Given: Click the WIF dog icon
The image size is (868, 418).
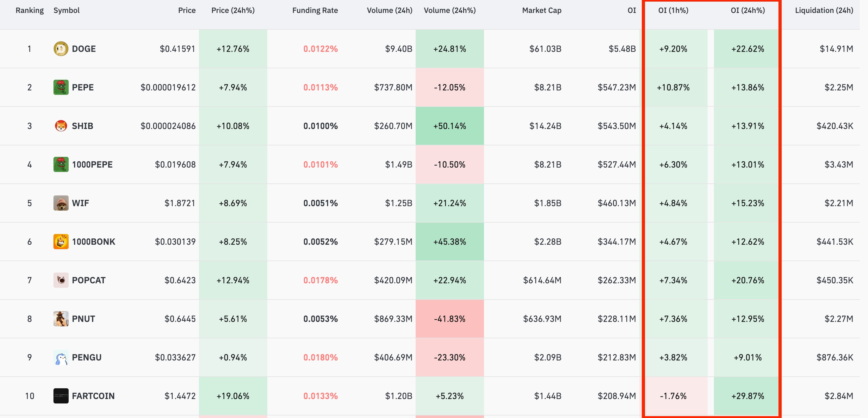Looking at the screenshot, I should (61, 203).
